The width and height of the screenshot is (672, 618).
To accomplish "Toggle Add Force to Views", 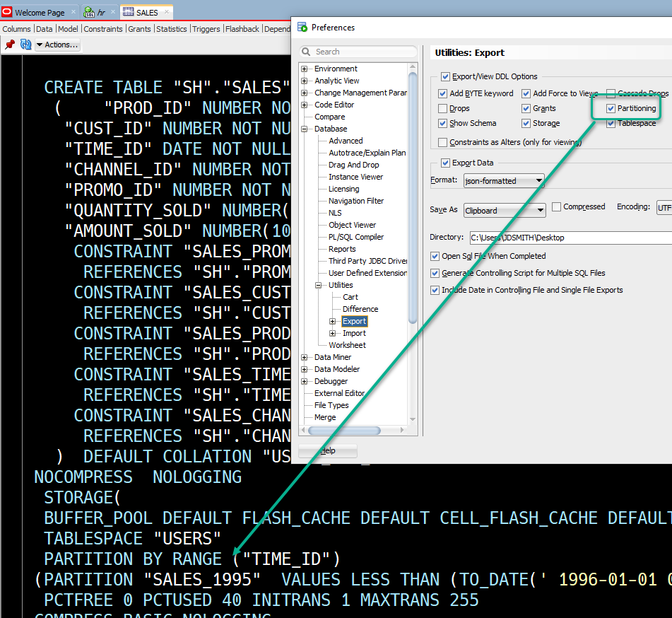I will click(x=526, y=93).
